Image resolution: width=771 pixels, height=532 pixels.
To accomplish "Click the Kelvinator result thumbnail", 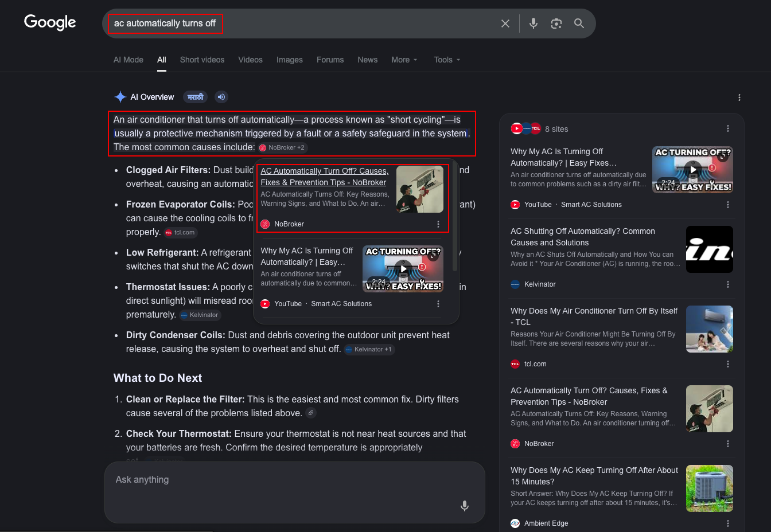I will tap(710, 249).
